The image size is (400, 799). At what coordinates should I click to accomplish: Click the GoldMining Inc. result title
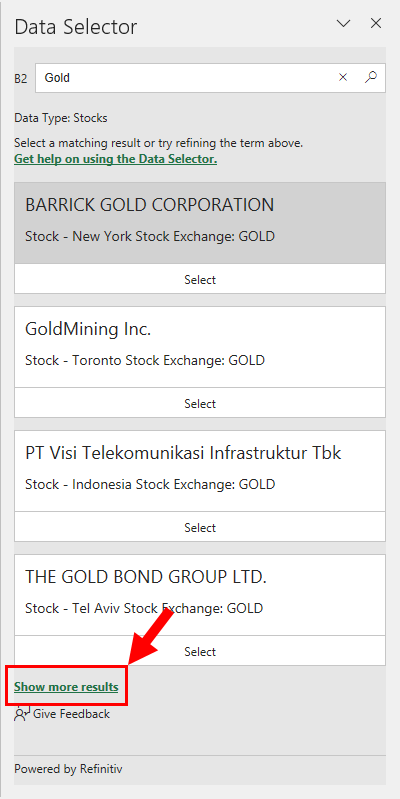coord(88,329)
